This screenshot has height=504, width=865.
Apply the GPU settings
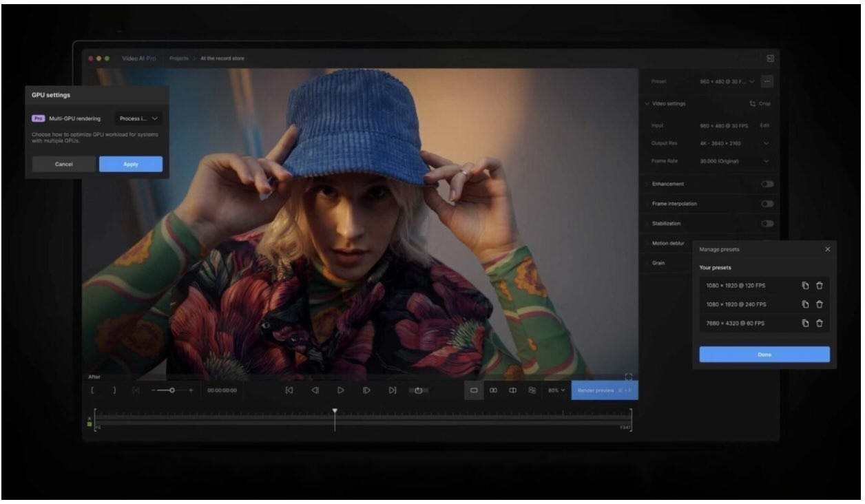131,165
